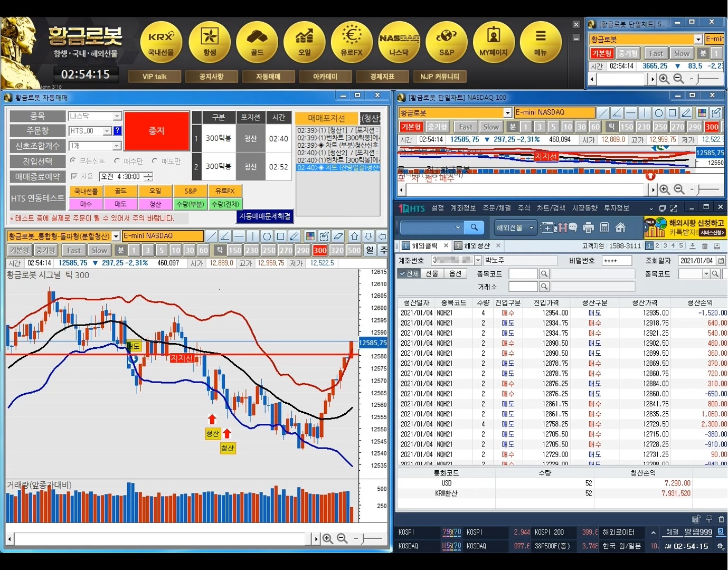Open the MY페이지 icon
The height and width of the screenshot is (570, 728).
point(494,43)
